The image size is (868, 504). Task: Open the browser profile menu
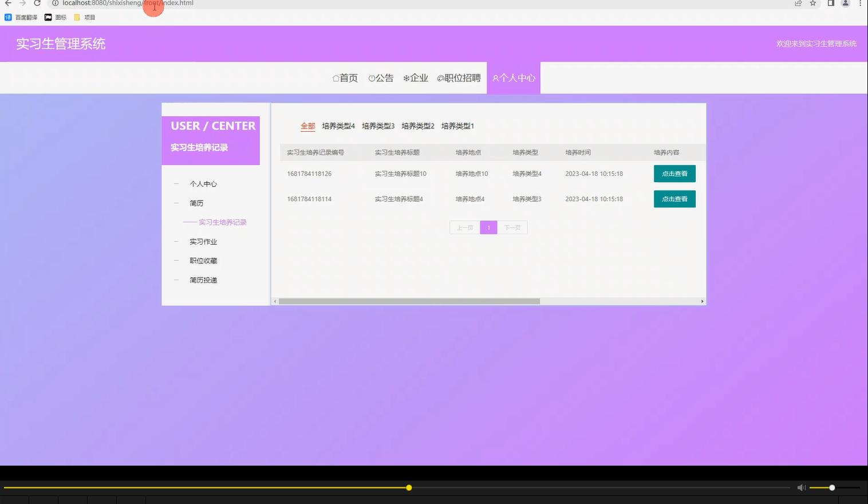point(846,3)
